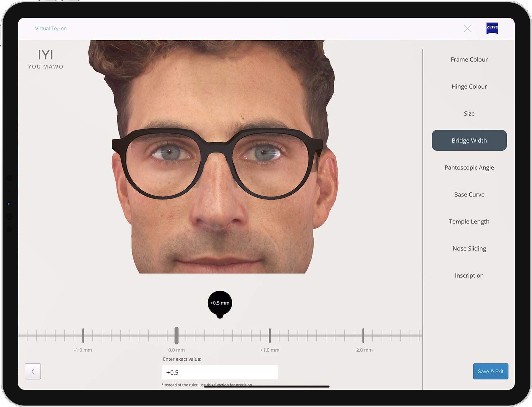532x407 pixels.
Task: Click the -1.0 mm ruler mark
Action: click(83, 335)
